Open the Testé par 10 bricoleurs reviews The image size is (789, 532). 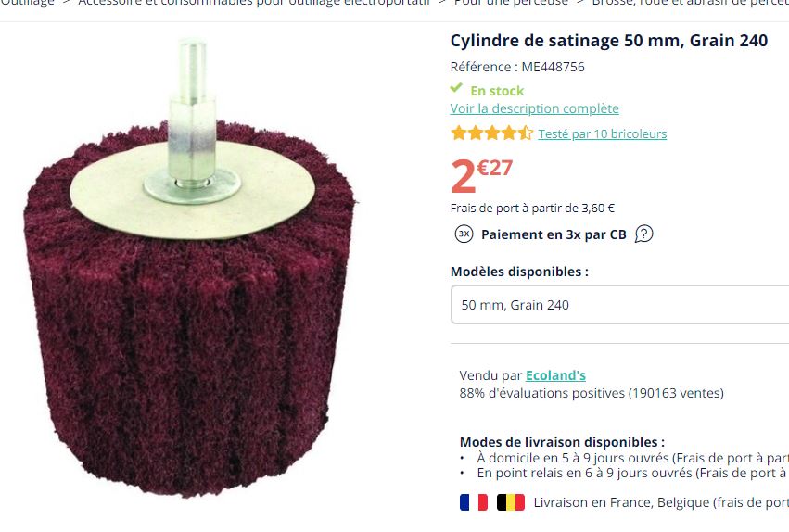coord(602,133)
